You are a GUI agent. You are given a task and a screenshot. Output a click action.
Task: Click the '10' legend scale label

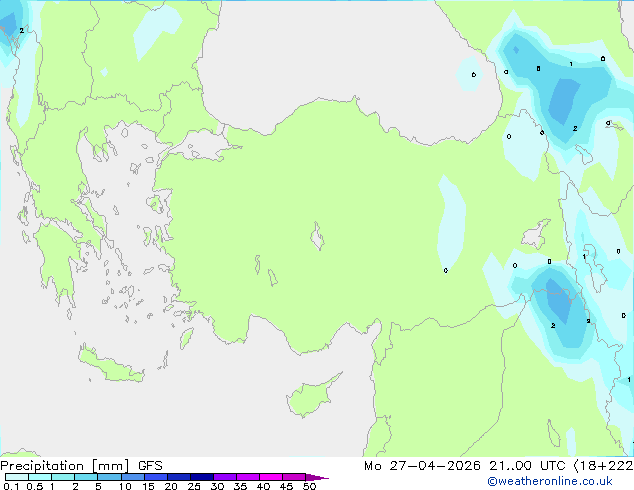click(125, 486)
